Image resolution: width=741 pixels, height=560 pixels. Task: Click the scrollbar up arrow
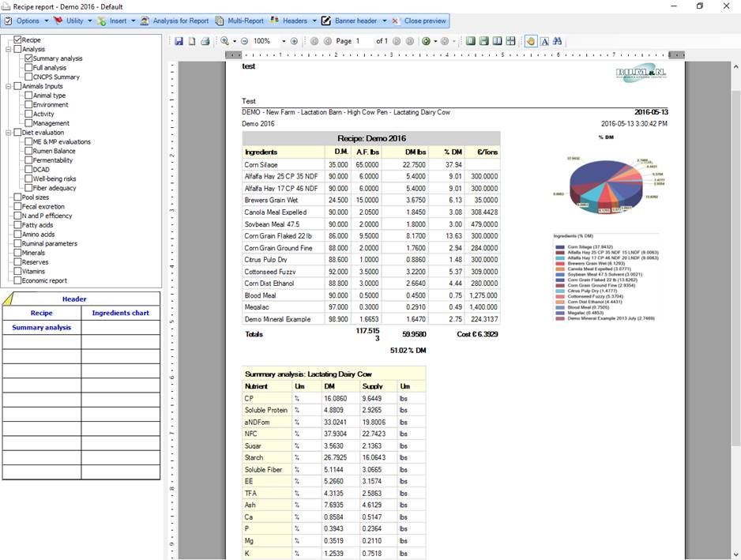pos(735,67)
